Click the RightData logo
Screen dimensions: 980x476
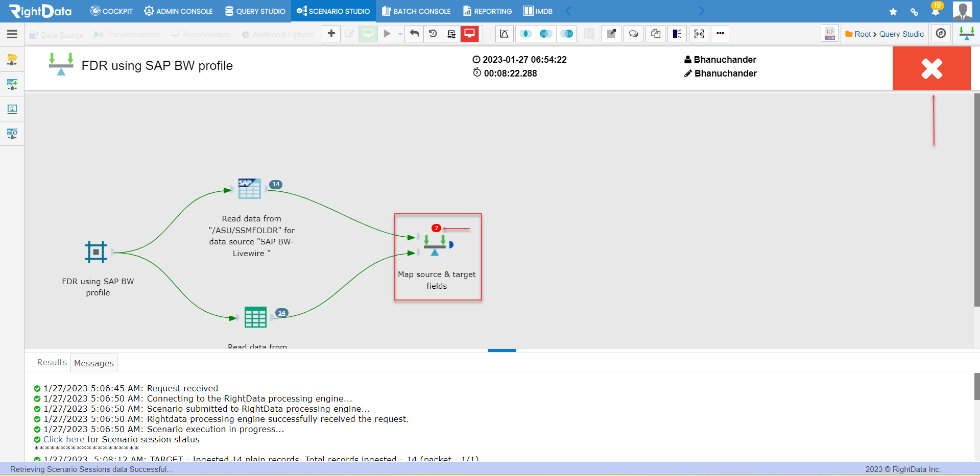pyautogui.click(x=41, y=11)
